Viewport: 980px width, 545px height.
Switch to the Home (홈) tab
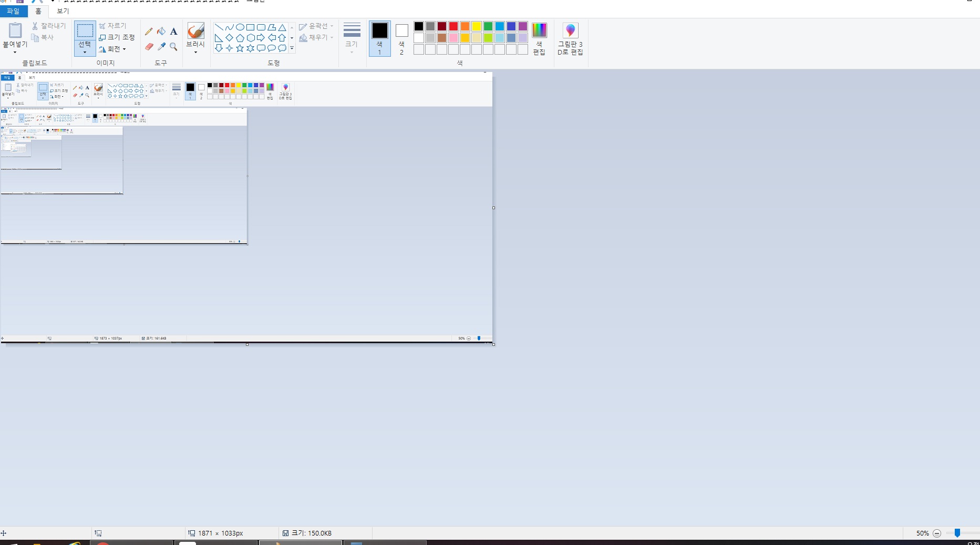click(x=38, y=11)
